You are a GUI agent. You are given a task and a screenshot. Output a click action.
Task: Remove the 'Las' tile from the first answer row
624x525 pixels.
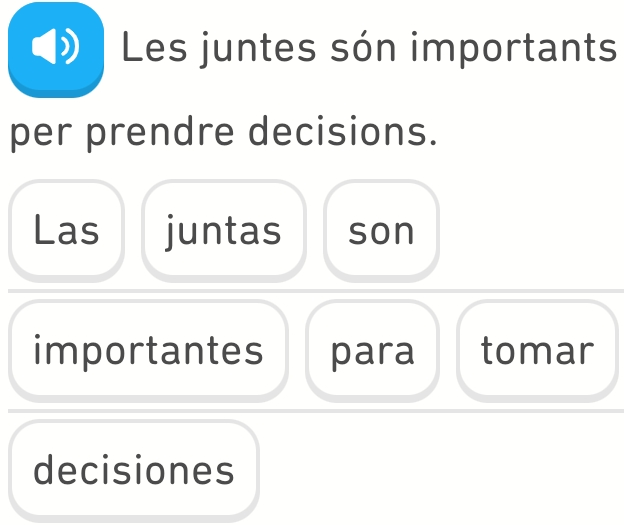67,231
